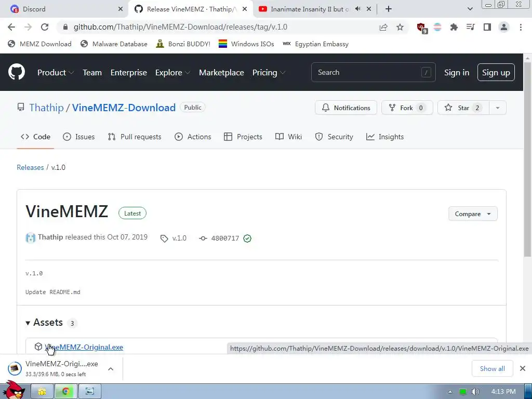Toggle the browser side panel icon

(x=487, y=27)
